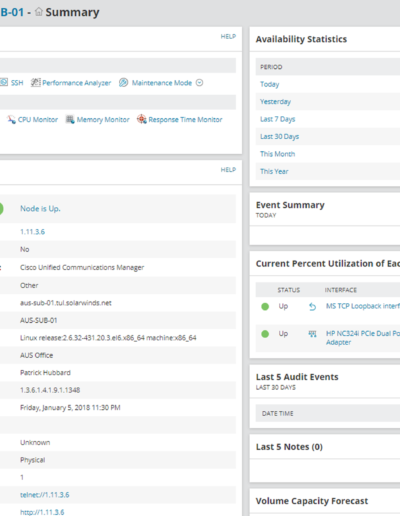Click the SSH terminal icon
400x516 pixels.
pos(4,82)
